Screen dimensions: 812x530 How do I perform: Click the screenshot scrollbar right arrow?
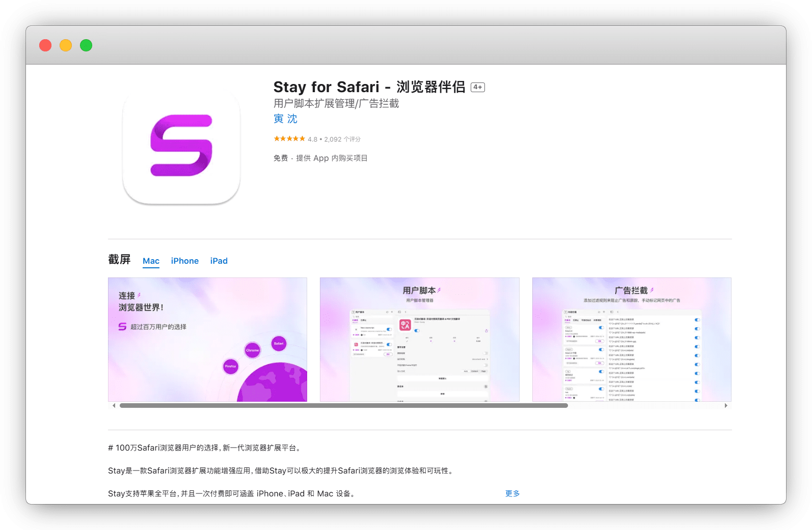tap(726, 406)
